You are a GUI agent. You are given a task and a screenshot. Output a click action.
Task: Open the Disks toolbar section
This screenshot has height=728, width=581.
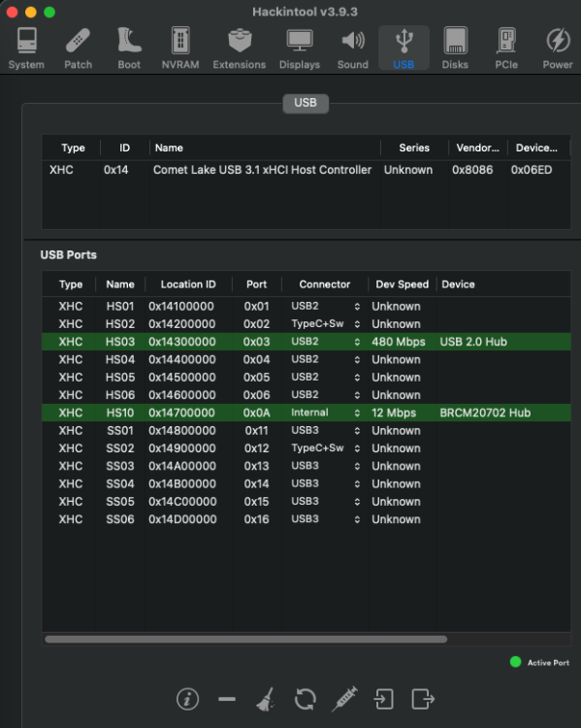(455, 49)
